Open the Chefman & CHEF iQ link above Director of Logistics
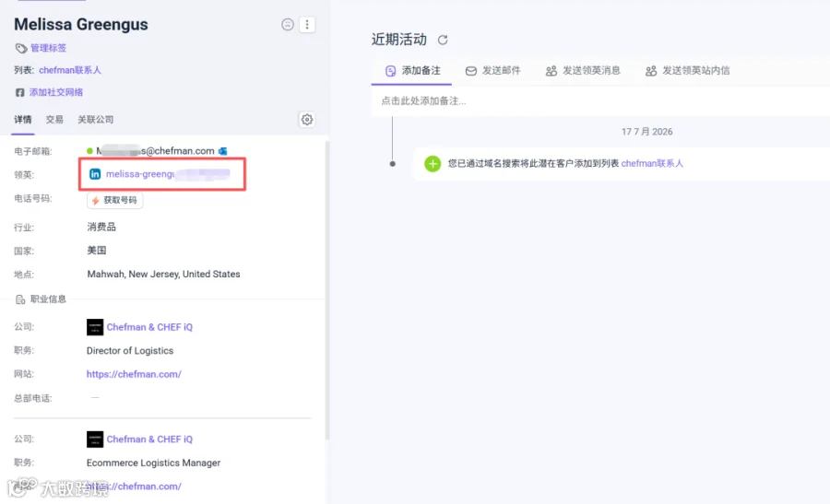This screenshot has height=504, width=830. (149, 327)
